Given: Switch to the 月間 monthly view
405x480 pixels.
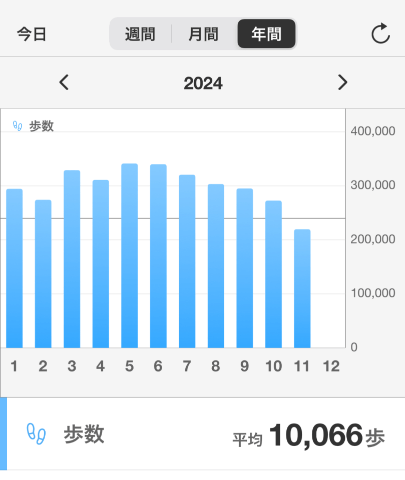Looking at the screenshot, I should click(203, 34).
